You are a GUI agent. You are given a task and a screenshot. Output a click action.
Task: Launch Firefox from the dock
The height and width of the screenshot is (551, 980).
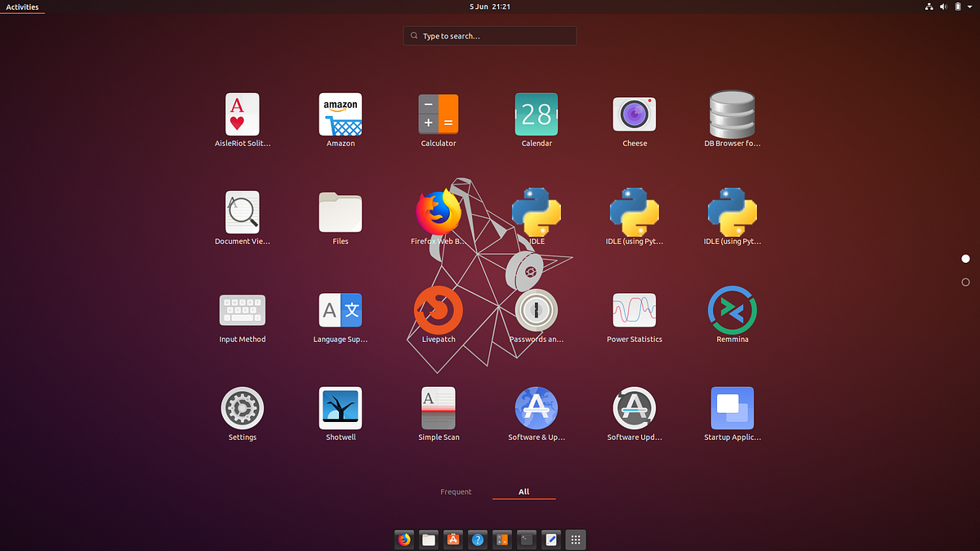[403, 540]
